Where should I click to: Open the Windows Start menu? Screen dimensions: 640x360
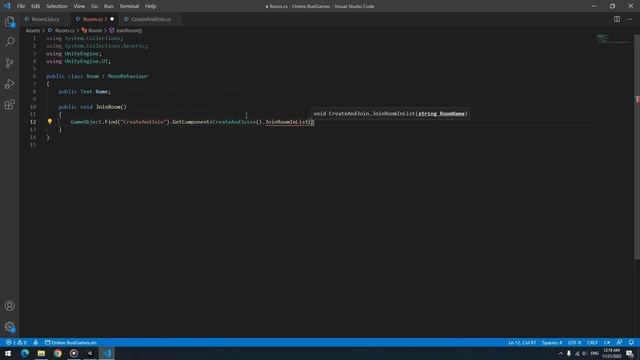(8, 353)
